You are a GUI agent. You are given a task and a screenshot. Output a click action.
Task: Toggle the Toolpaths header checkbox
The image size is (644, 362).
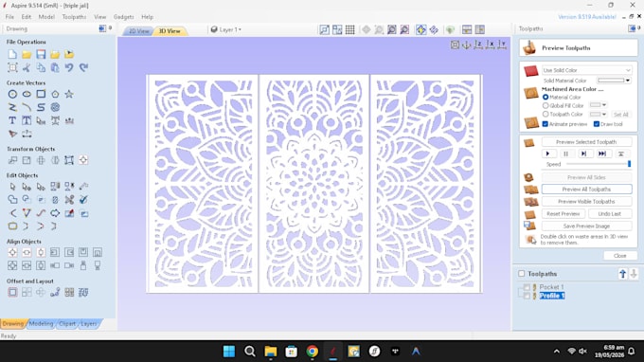coord(522,274)
